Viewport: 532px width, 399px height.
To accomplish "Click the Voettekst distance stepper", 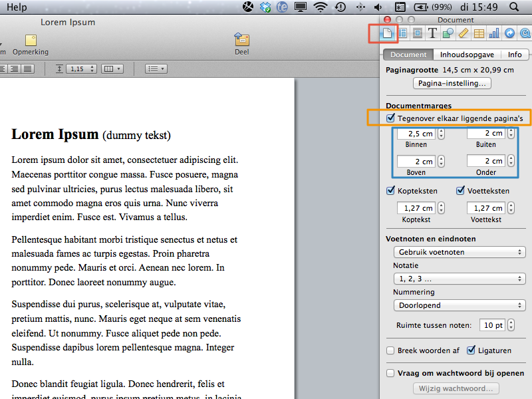I will [511, 207].
